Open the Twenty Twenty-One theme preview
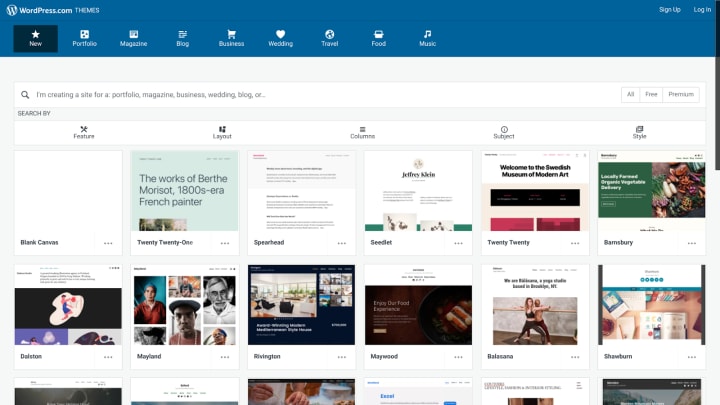Screen dimensions: 720x405 [x=185, y=191]
